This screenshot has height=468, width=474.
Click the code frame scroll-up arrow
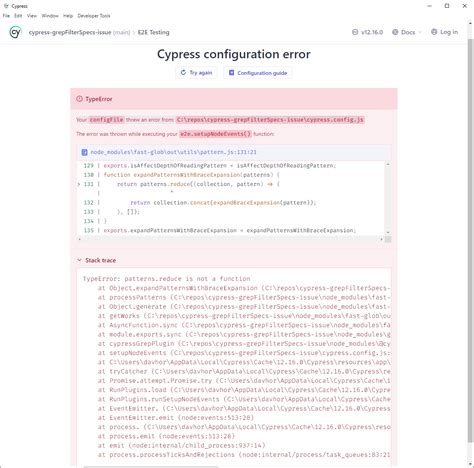[388, 164]
